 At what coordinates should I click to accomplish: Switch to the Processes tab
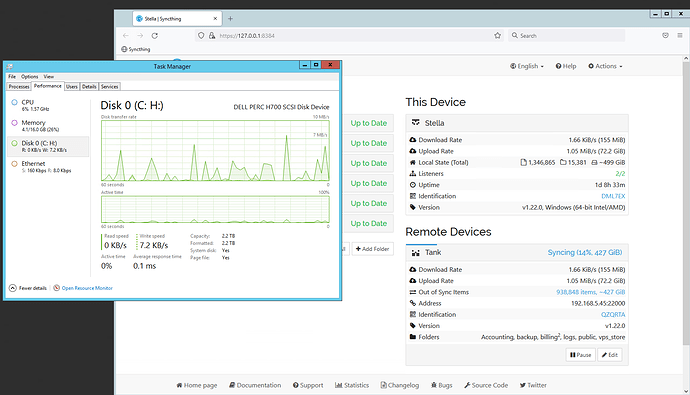coord(19,87)
